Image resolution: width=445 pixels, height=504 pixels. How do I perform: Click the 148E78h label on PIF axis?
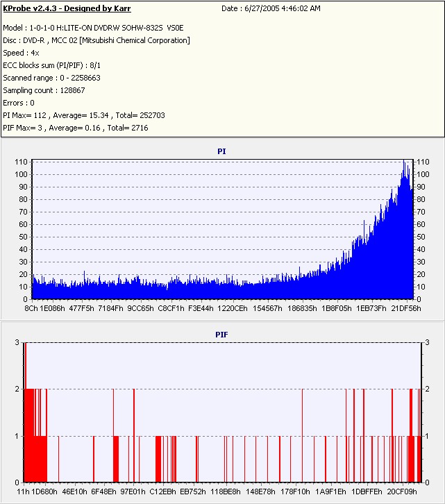[x=260, y=492]
